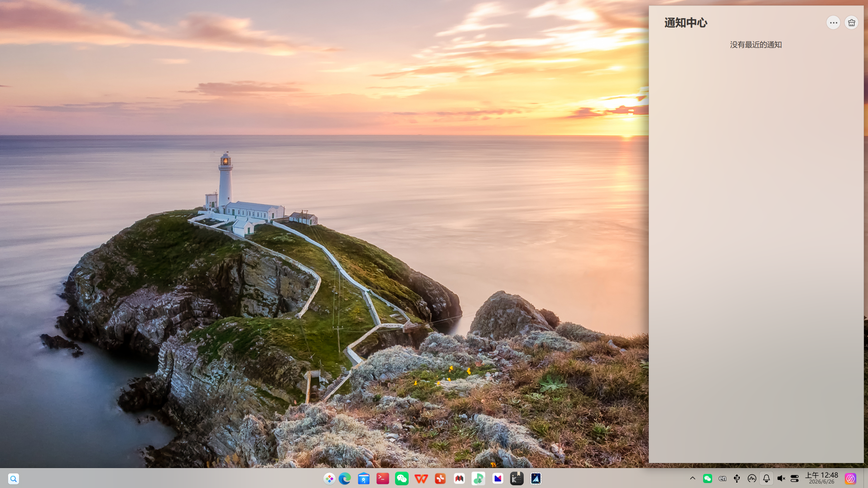Open the colorful launcher icon in the dock
868x488 pixels.
[x=329, y=478]
